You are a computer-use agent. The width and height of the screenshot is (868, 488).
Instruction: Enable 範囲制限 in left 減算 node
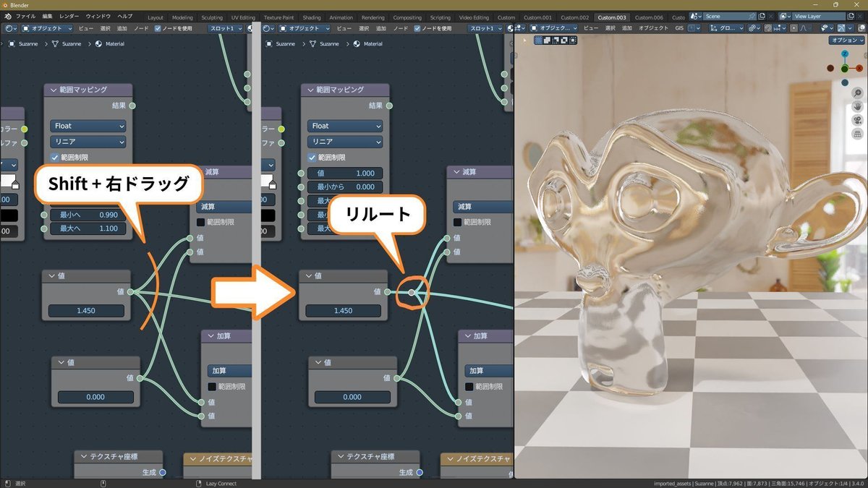201,222
